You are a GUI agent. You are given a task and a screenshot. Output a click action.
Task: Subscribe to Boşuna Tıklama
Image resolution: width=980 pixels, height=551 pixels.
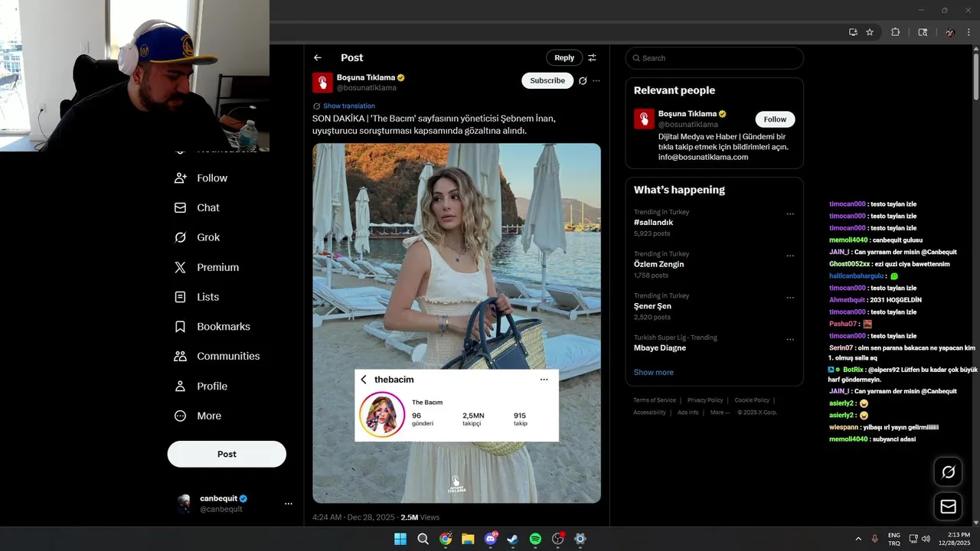[547, 80]
